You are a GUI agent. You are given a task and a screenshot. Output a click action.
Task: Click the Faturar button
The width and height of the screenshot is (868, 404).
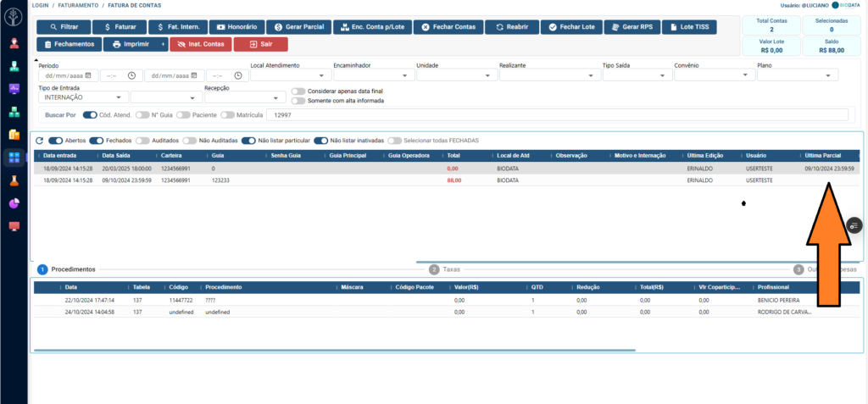pos(119,27)
